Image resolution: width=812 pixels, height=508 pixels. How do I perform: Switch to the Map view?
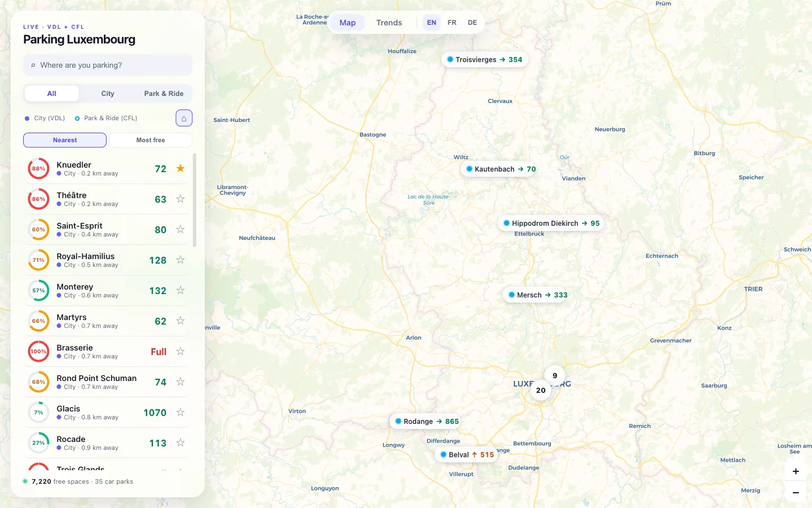(347, 23)
